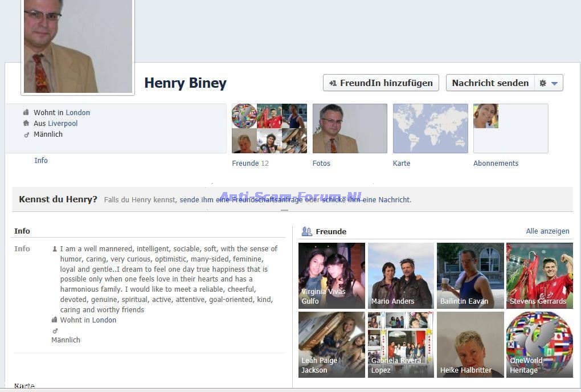The image size is (581, 392).
Task: Open the Karte world map tile
Action: point(430,128)
